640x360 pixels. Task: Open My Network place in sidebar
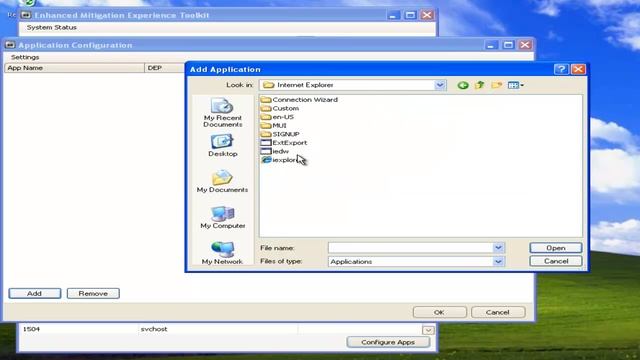(222, 253)
